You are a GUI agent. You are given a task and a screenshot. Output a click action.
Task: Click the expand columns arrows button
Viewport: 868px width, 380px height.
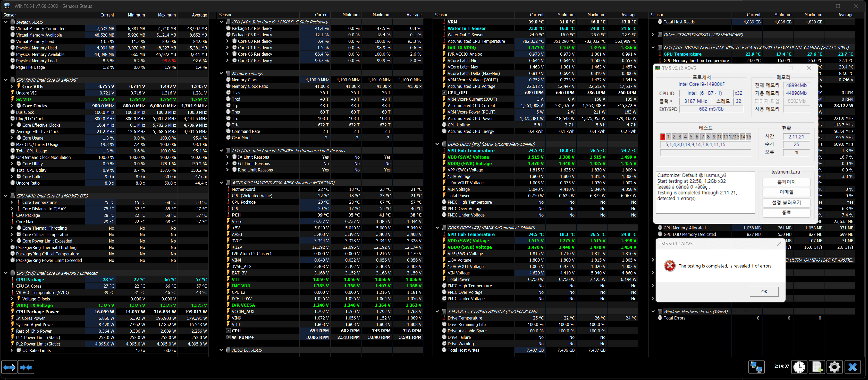coord(9,367)
